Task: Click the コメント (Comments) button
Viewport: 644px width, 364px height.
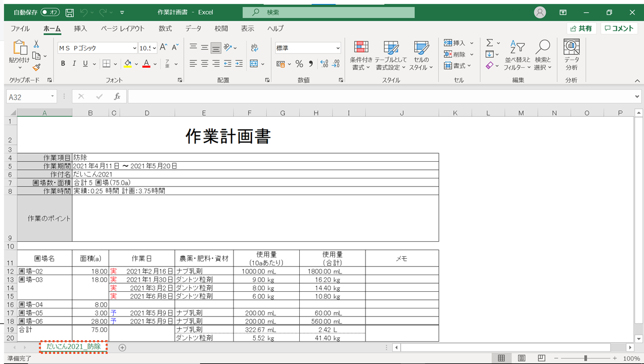Action: click(x=619, y=29)
